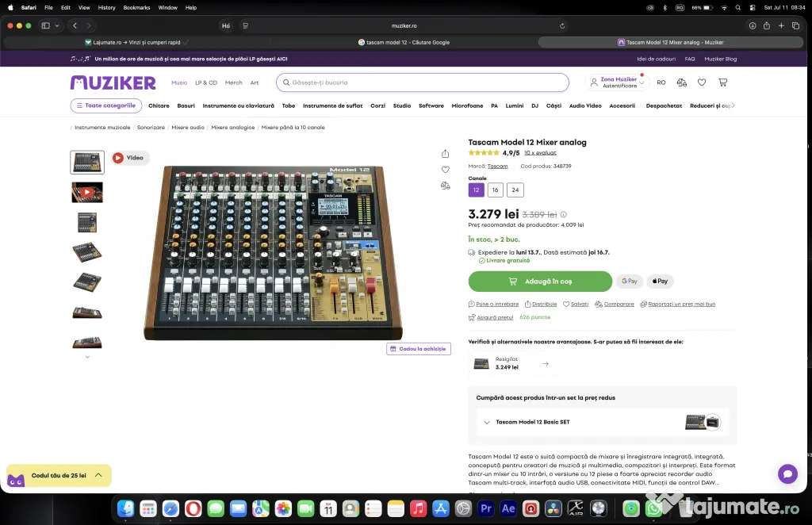Open Microfoane category
This screenshot has height=525, width=812.
pos(467,105)
